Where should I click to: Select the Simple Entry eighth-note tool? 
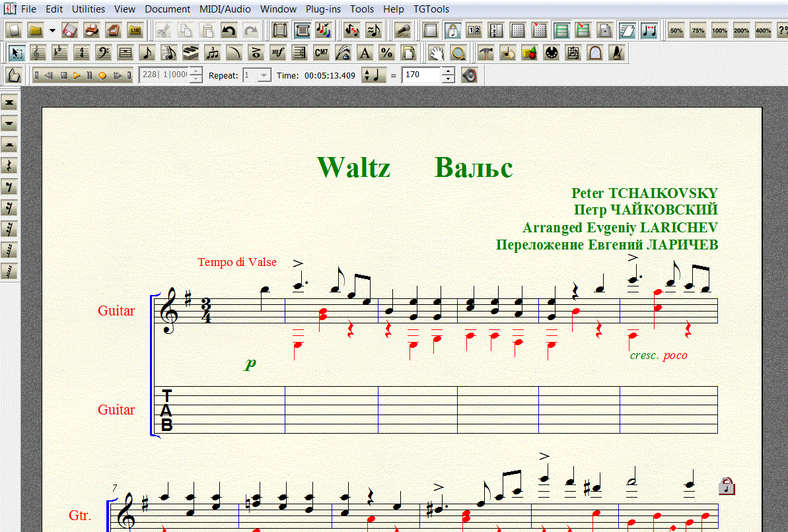click(x=147, y=53)
